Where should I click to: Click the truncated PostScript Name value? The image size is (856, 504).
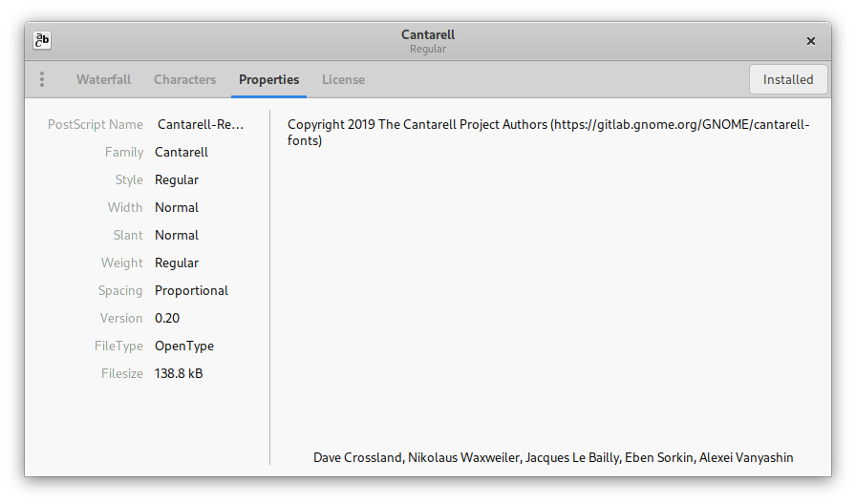click(201, 124)
